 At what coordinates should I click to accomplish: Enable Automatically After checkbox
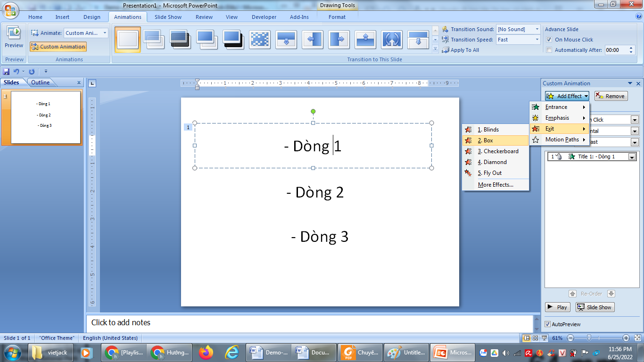pyautogui.click(x=549, y=50)
